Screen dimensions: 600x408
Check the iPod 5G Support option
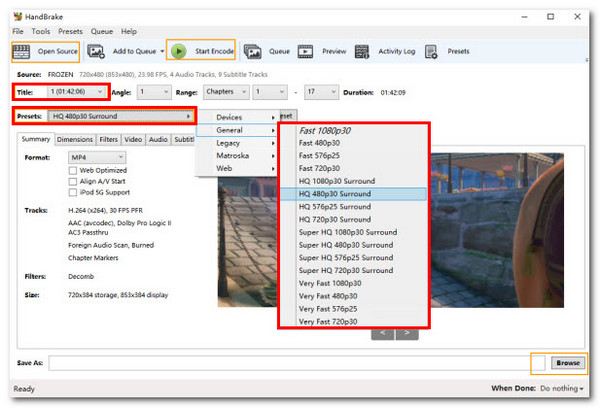(x=73, y=193)
